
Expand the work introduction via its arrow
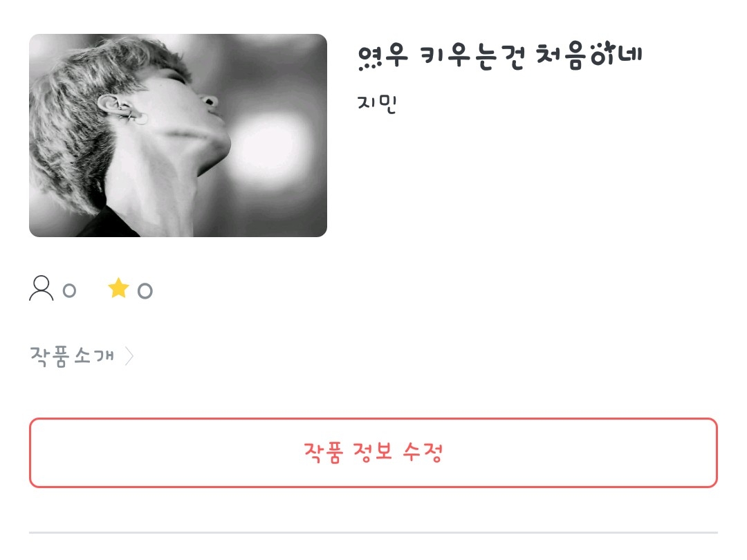(x=129, y=356)
